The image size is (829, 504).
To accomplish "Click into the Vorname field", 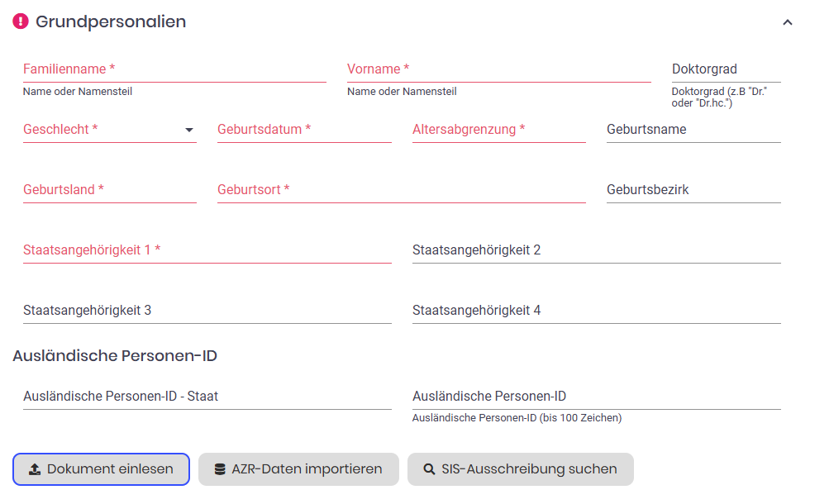I will (498, 69).
